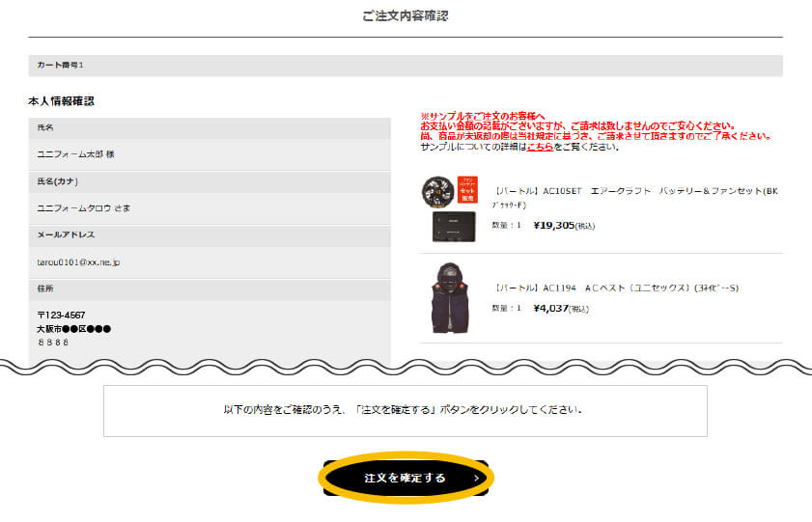Click the AC1194 vest product thumbnail
The width and height of the screenshot is (812, 522).
(x=450, y=298)
